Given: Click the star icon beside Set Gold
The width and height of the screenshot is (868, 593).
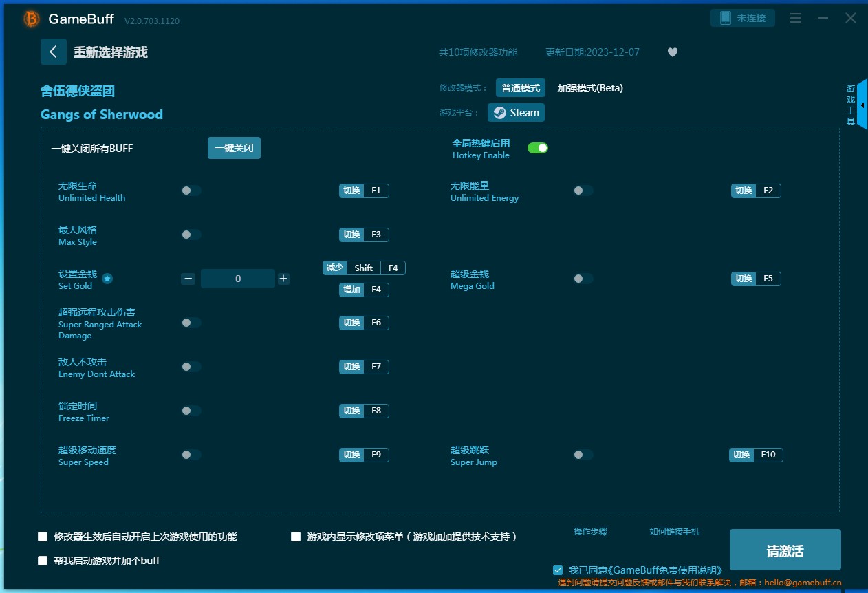Looking at the screenshot, I should coord(107,279).
